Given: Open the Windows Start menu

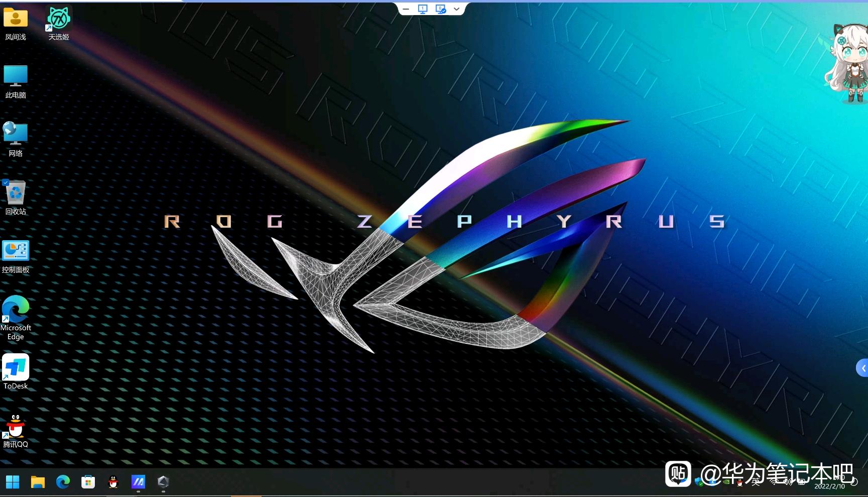Looking at the screenshot, I should click(13, 482).
